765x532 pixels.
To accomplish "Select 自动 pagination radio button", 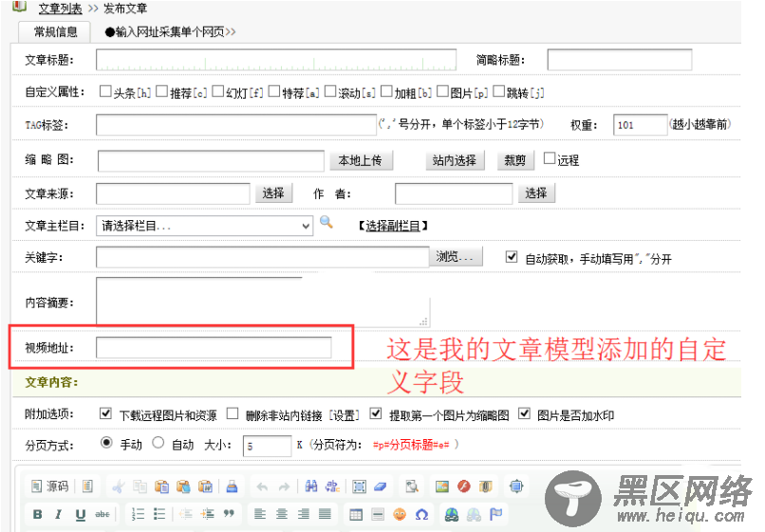I will coord(158,443).
